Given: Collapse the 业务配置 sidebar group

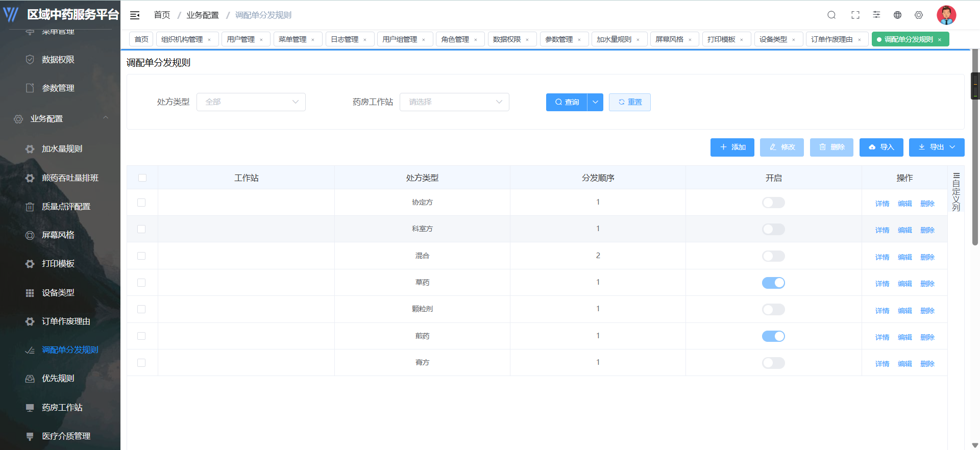Looking at the screenshot, I should point(60,119).
